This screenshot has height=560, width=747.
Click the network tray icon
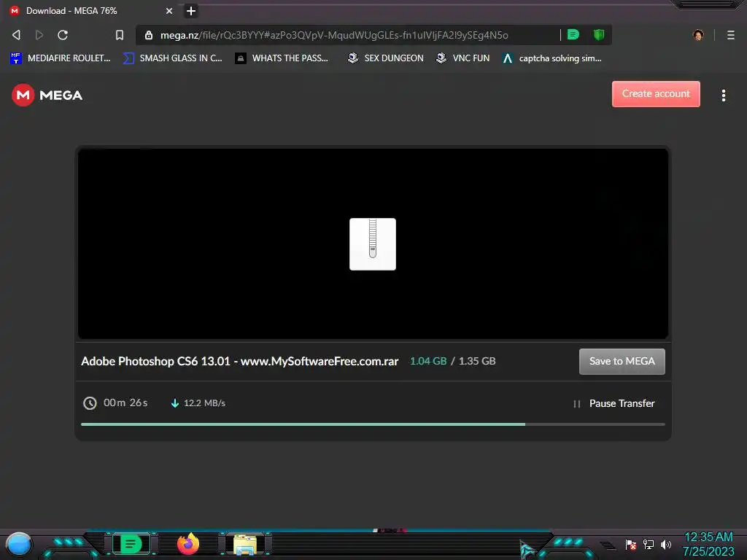649,544
